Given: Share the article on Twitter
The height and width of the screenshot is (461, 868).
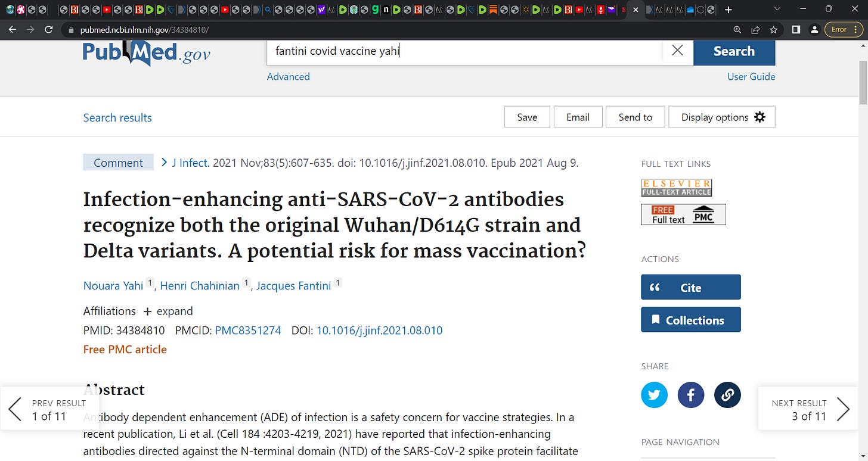Looking at the screenshot, I should pyautogui.click(x=654, y=395).
